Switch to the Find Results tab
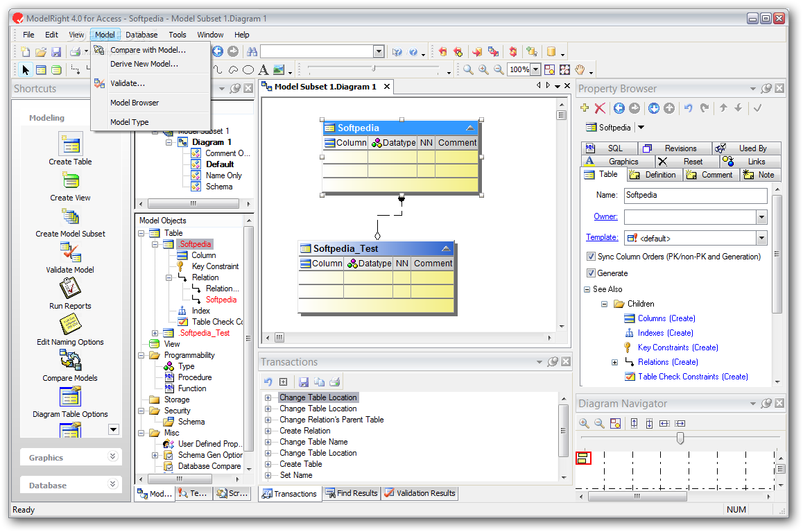803x532 pixels. [x=352, y=493]
